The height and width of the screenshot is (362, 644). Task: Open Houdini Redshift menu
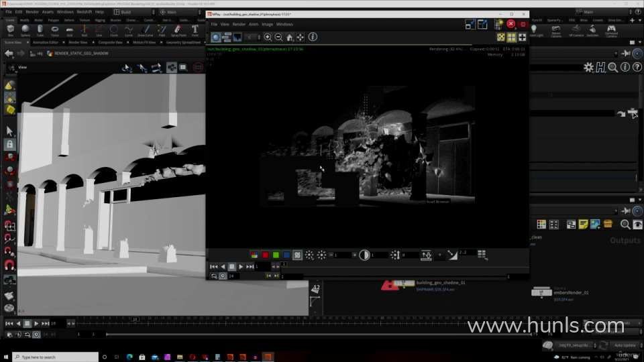coord(85,12)
